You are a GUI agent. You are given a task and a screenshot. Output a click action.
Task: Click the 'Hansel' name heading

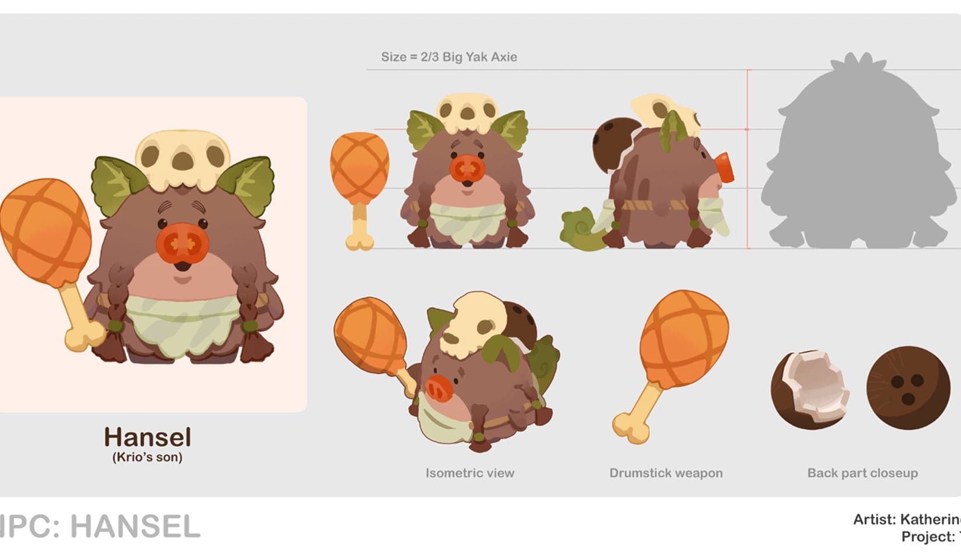pos(148,437)
